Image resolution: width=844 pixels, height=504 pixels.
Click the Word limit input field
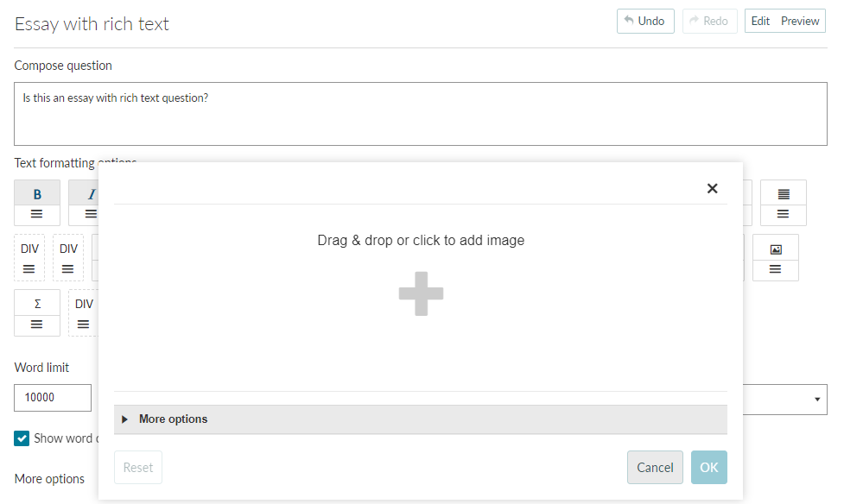pos(53,398)
